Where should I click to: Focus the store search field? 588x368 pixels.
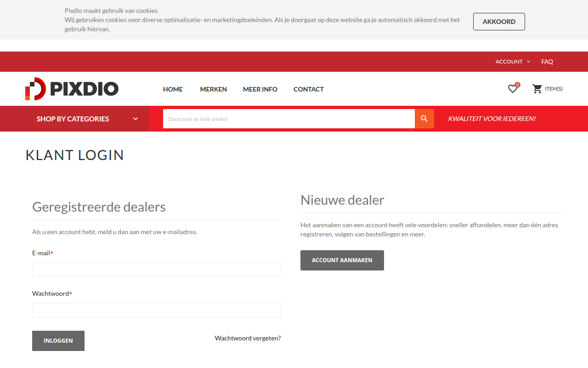pos(289,119)
